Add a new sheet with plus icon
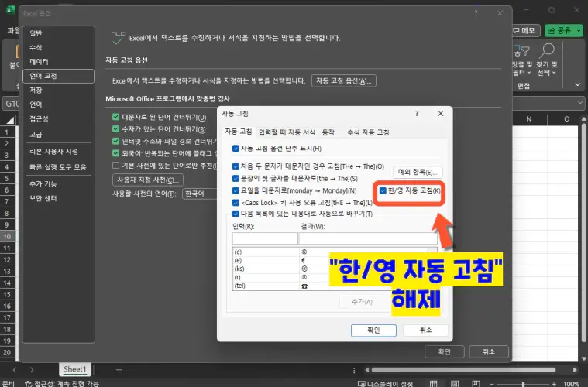Image resolution: width=588 pixels, height=387 pixels. coord(119,370)
